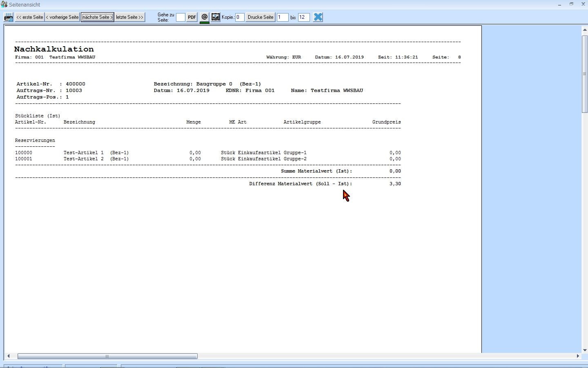Click article number 100000 in the list
This screenshot has height=368, width=588.
coord(24,153)
